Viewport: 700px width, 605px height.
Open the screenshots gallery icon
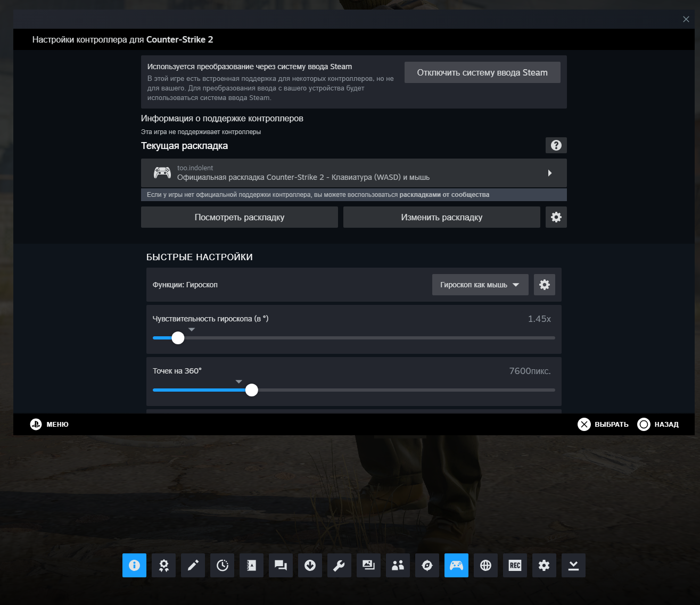(368, 565)
